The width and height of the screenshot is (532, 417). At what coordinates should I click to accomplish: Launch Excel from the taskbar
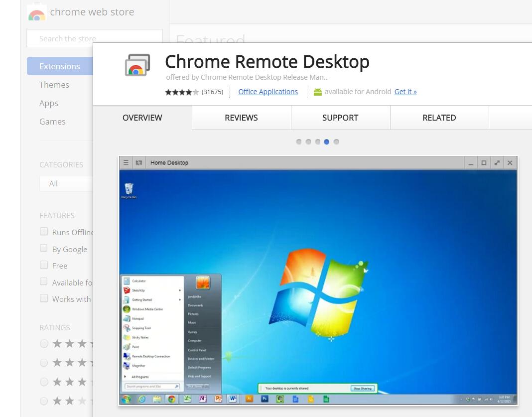(187, 399)
